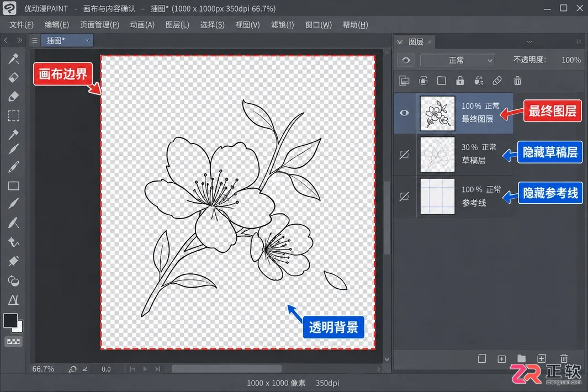Select the overlapping circles tool
The image size is (588, 392).
tap(13, 280)
